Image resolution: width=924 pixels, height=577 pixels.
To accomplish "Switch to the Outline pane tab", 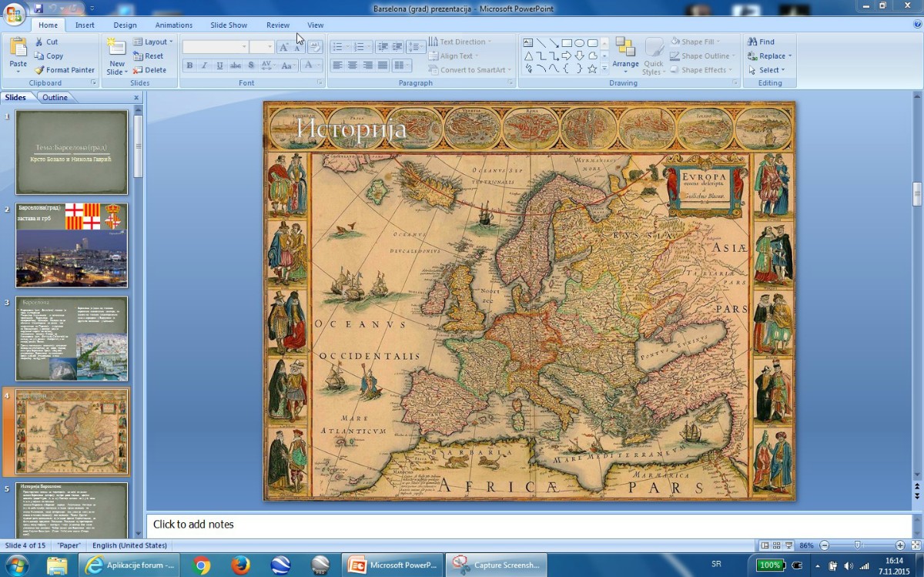I will (x=55, y=98).
